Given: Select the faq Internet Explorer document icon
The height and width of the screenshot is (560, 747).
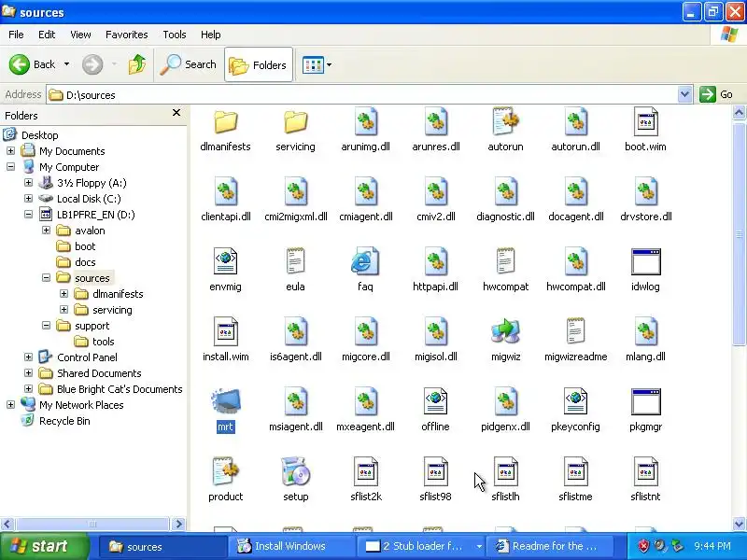Looking at the screenshot, I should [x=365, y=261].
